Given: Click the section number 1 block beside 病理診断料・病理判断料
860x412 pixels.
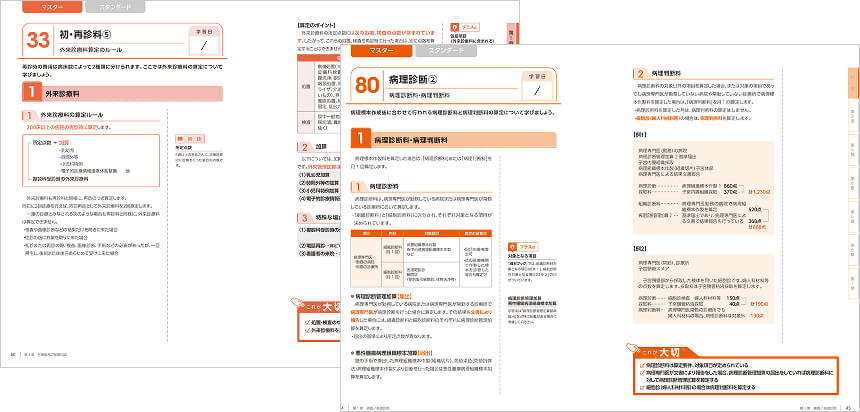Looking at the screenshot, I should coord(360,139).
